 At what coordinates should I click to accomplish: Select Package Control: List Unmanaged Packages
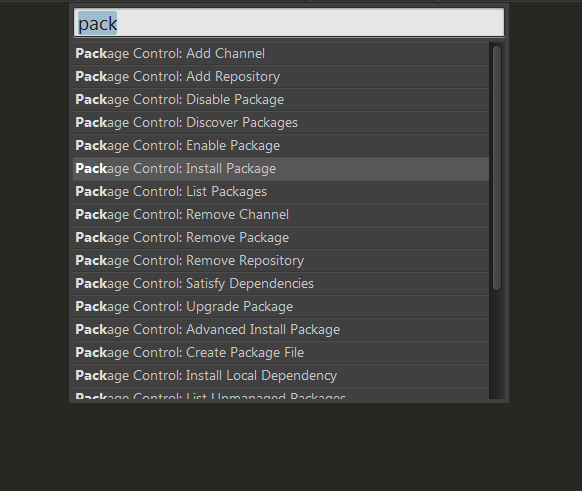[x=281, y=394]
